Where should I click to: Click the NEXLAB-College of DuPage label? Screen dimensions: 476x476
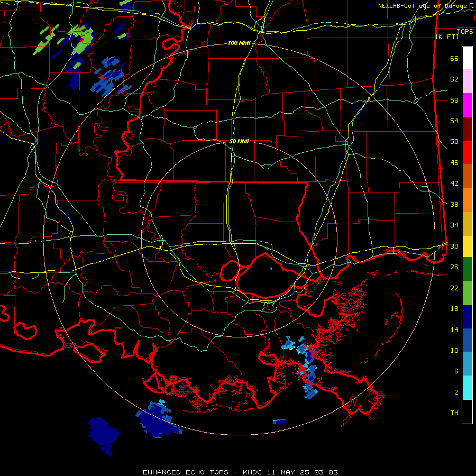click(422, 6)
